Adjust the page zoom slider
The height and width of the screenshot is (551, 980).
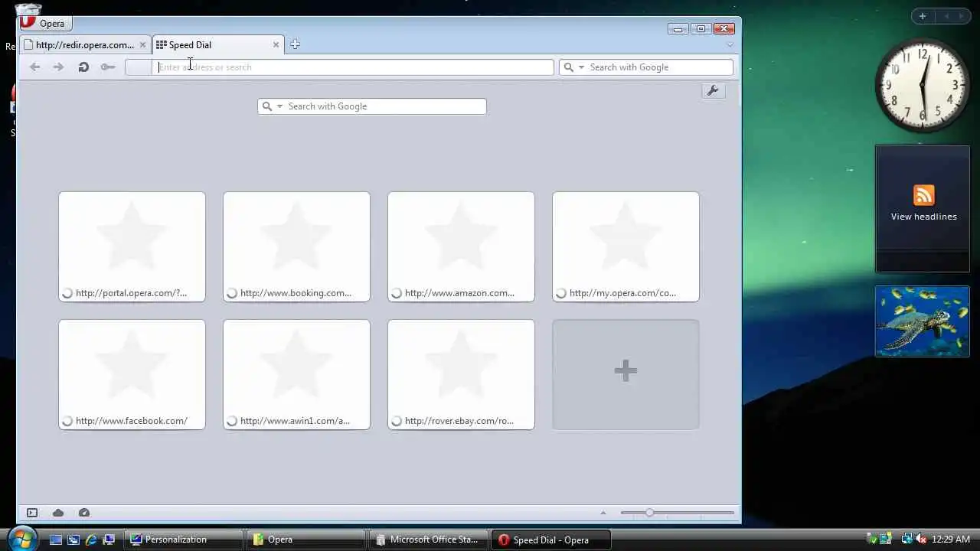(x=677, y=513)
